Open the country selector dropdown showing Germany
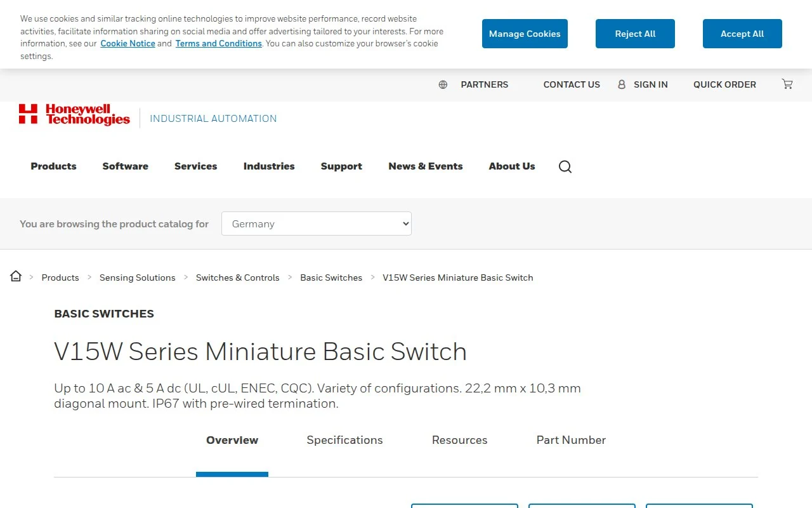812x508 pixels. (317, 224)
